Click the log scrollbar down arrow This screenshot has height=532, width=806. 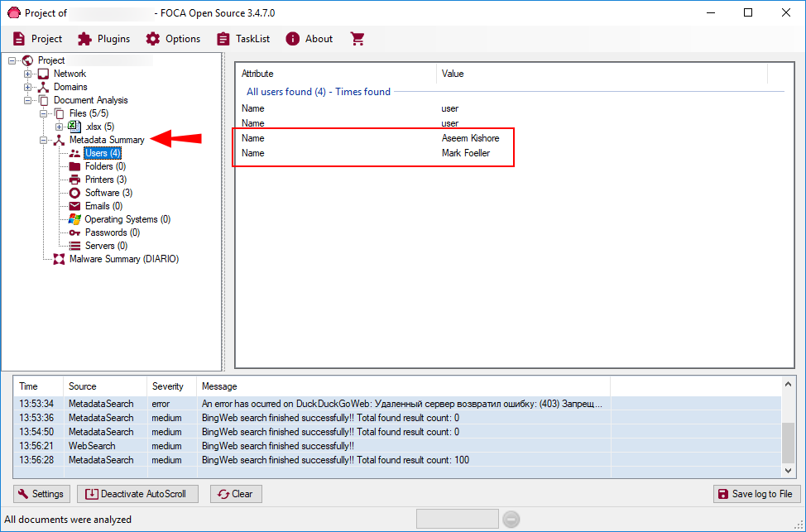(x=788, y=470)
